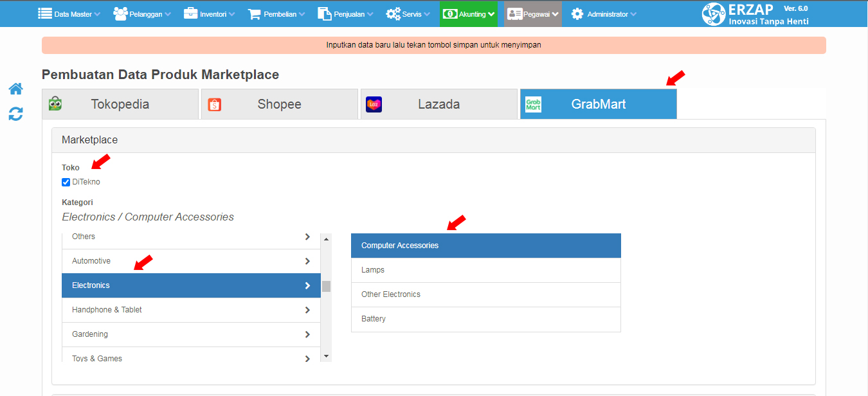This screenshot has height=396, width=868.
Task: Click the Tokopedia owl logo
Action: pyautogui.click(x=55, y=104)
